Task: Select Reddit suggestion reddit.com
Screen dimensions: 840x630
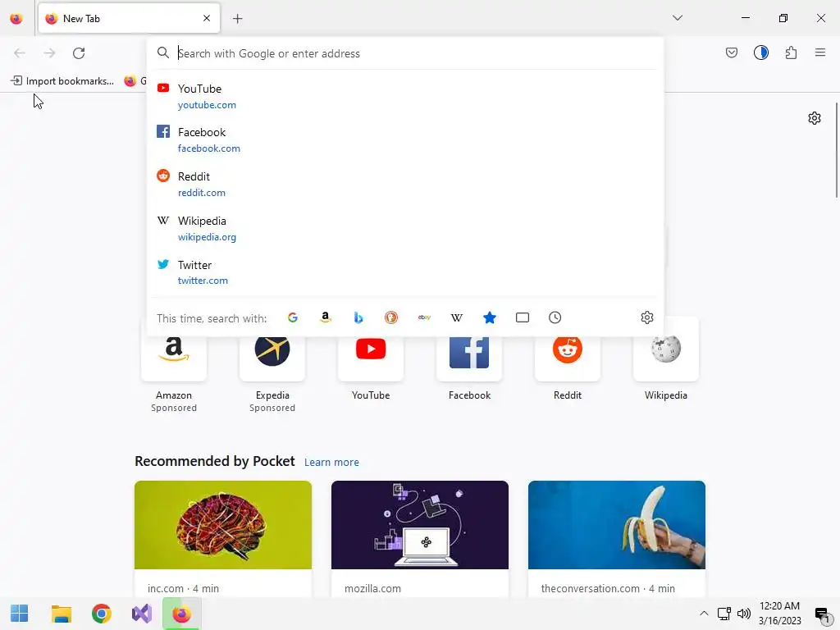Action: [x=405, y=184]
